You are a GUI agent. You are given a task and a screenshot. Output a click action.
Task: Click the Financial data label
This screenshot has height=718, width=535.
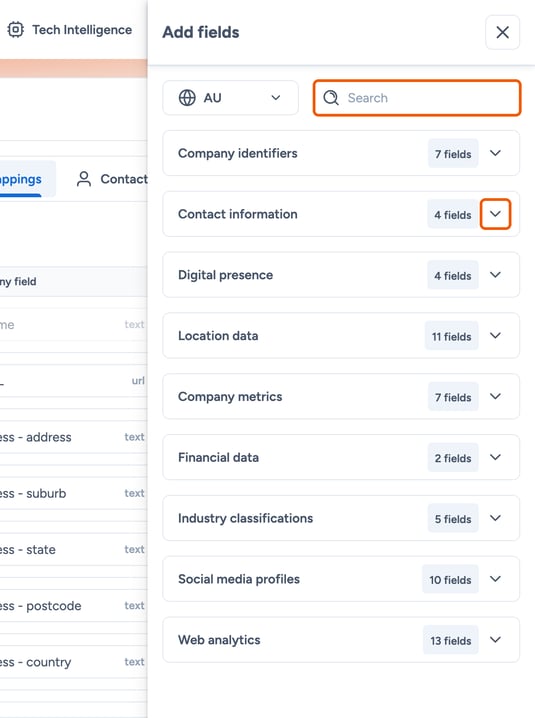(x=218, y=458)
